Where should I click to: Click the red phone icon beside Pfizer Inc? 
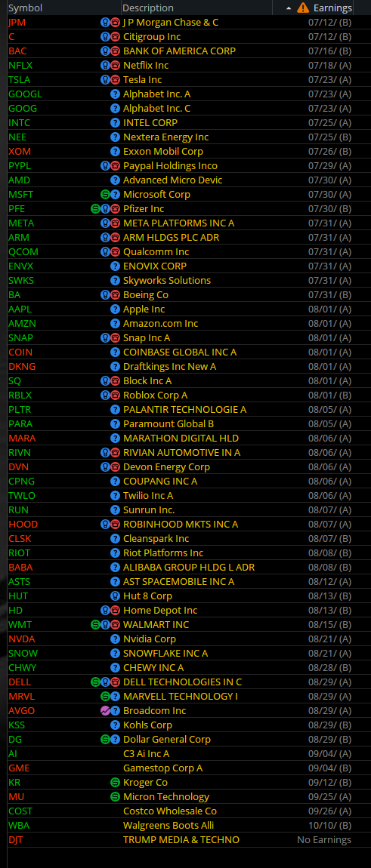(116, 209)
